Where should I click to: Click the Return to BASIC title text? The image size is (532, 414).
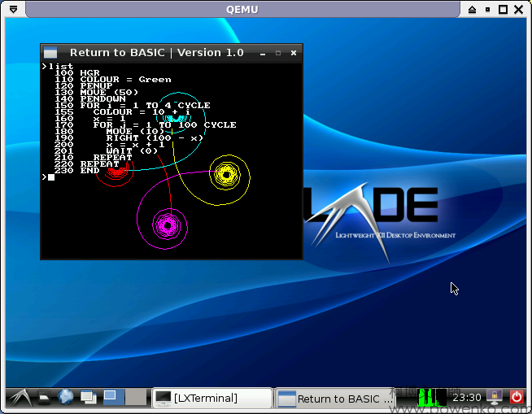pyautogui.click(x=157, y=53)
